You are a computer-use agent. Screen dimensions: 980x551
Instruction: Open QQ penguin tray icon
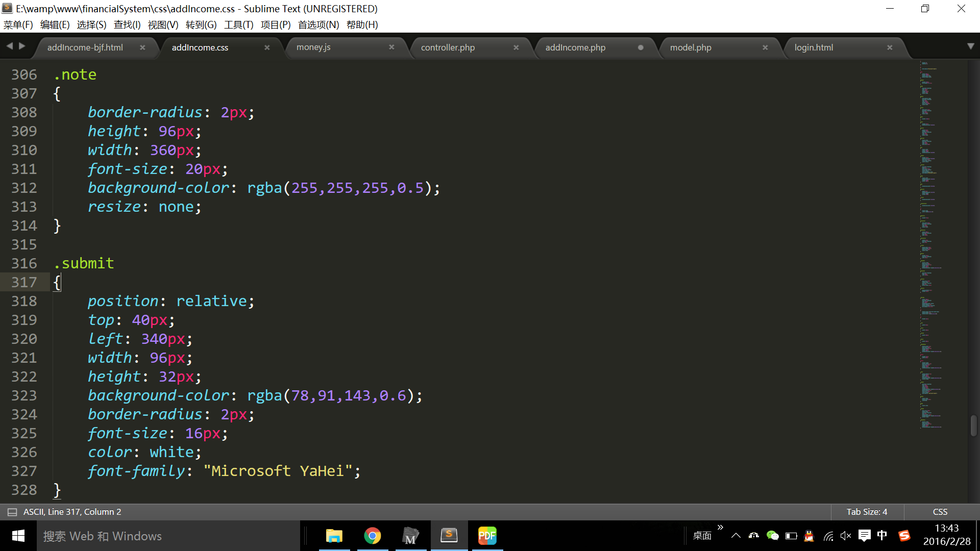pyautogui.click(x=809, y=536)
